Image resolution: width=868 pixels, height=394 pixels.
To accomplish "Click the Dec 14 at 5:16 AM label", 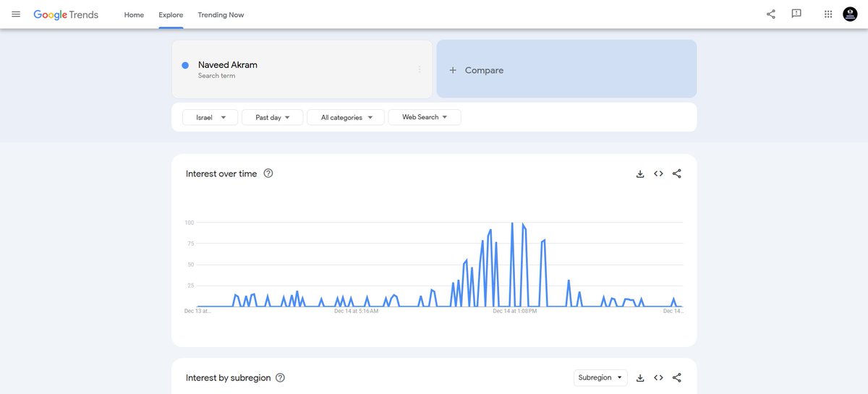I will tap(357, 312).
